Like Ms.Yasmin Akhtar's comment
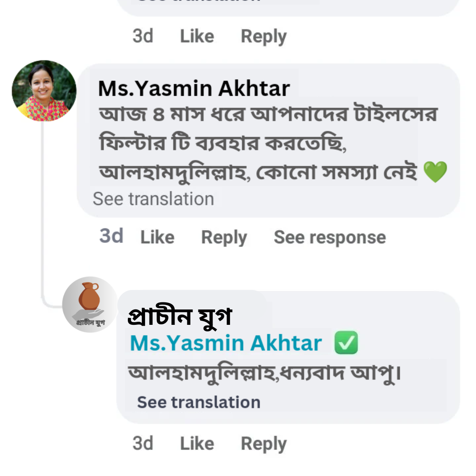 [157, 237]
